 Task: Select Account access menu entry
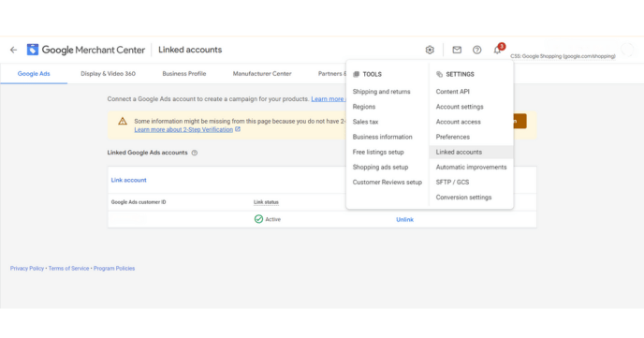[459, 122]
